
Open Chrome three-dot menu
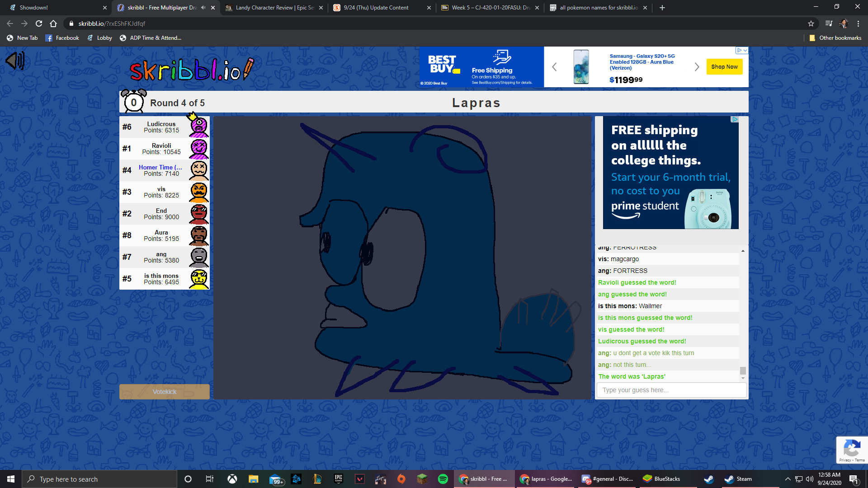[x=858, y=23]
